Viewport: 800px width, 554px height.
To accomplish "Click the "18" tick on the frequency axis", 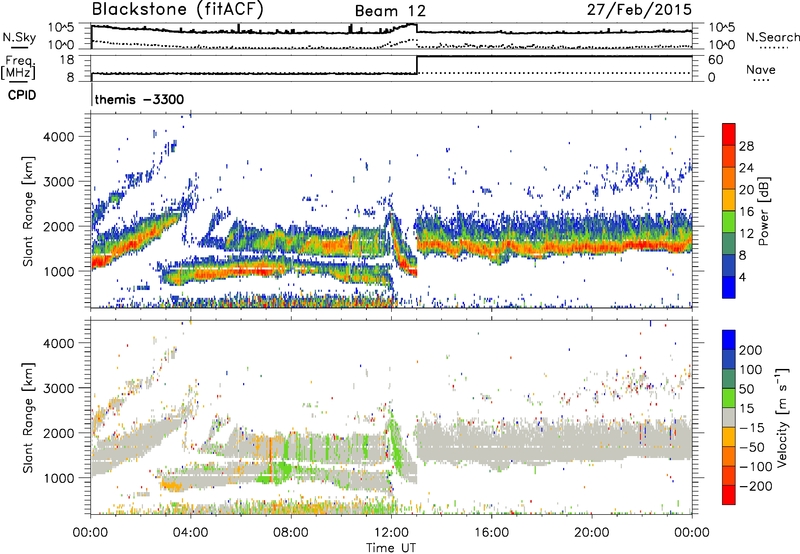I will point(68,60).
